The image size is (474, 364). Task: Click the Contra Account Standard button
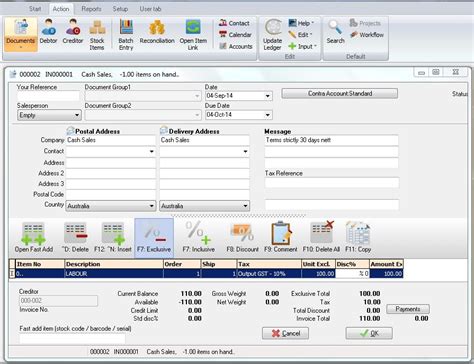(340, 94)
